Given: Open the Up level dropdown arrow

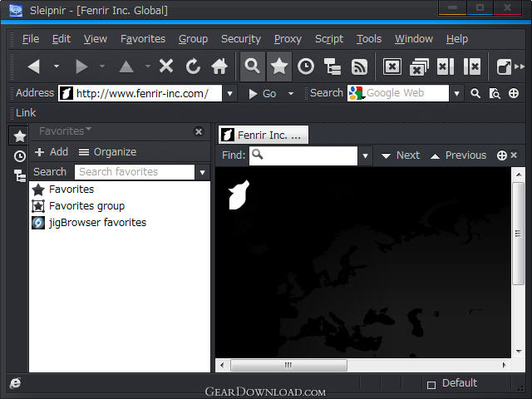Looking at the screenshot, I should [148, 66].
